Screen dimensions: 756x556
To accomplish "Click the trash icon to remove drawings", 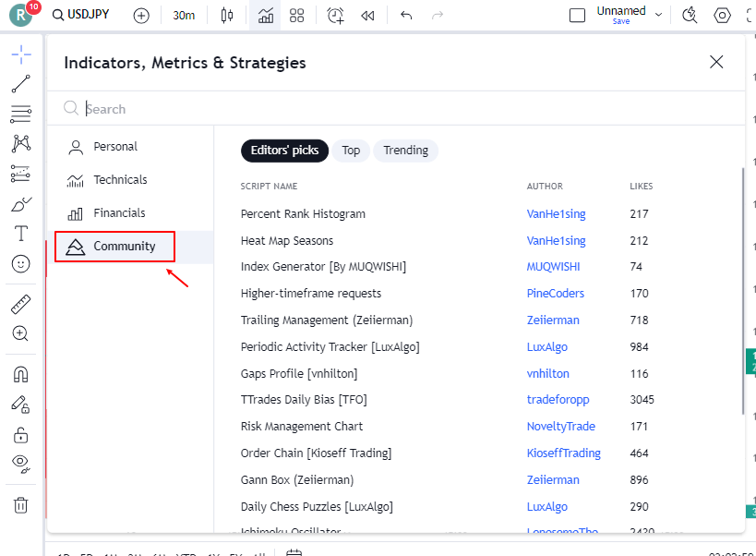I will (x=20, y=504).
